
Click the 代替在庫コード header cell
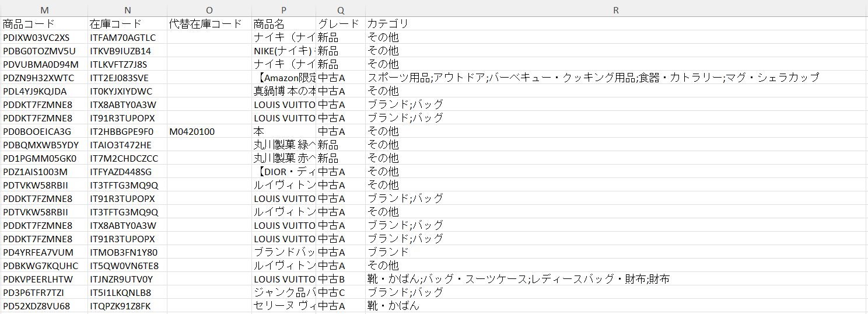209,24
